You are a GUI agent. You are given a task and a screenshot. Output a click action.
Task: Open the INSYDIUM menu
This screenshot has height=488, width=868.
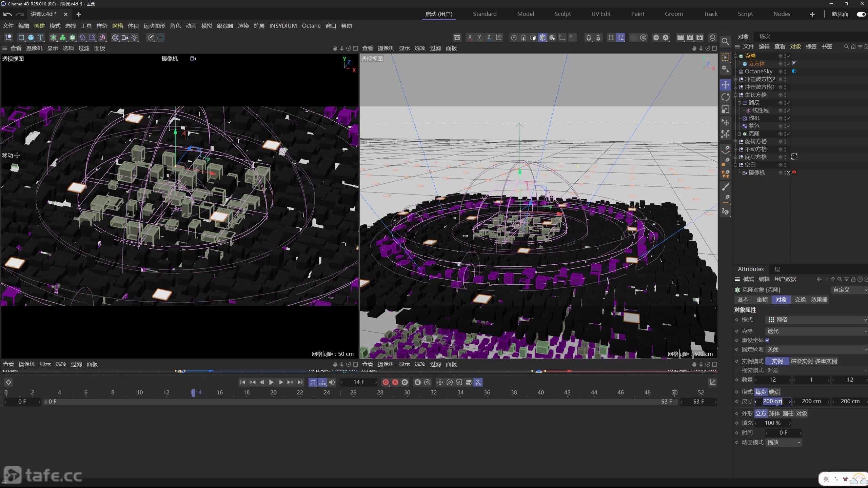[283, 26]
